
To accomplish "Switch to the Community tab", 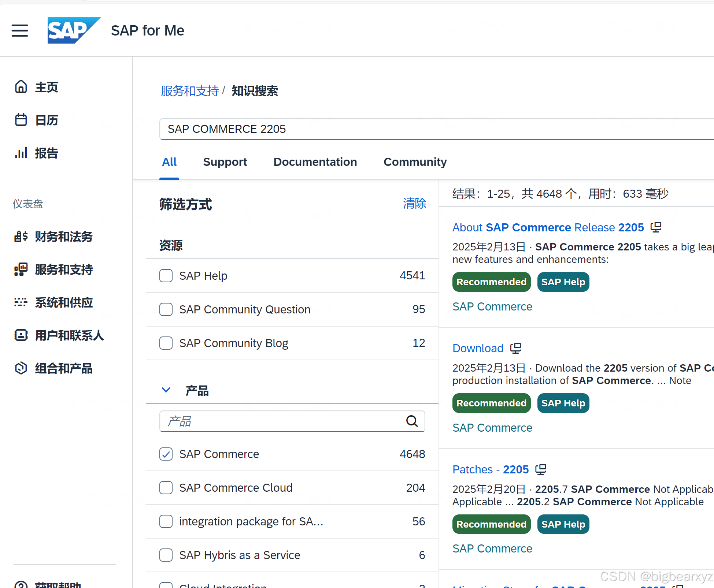I will point(415,162).
